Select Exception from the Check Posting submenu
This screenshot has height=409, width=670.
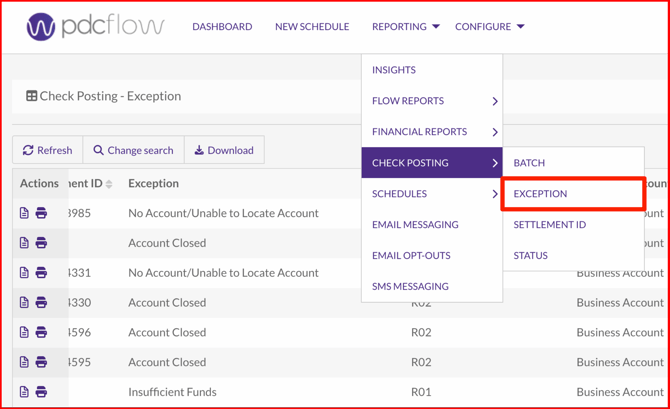(541, 194)
